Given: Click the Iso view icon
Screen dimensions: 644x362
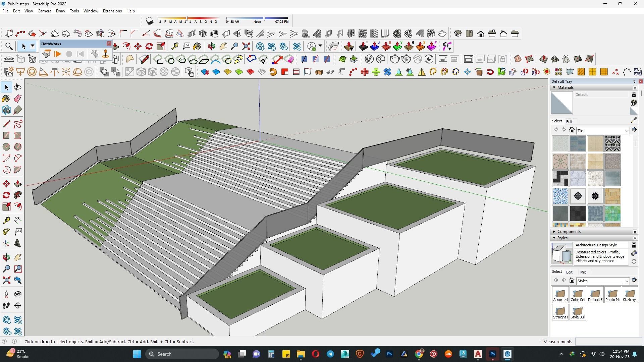Looking at the screenshot, I should coord(458,34).
